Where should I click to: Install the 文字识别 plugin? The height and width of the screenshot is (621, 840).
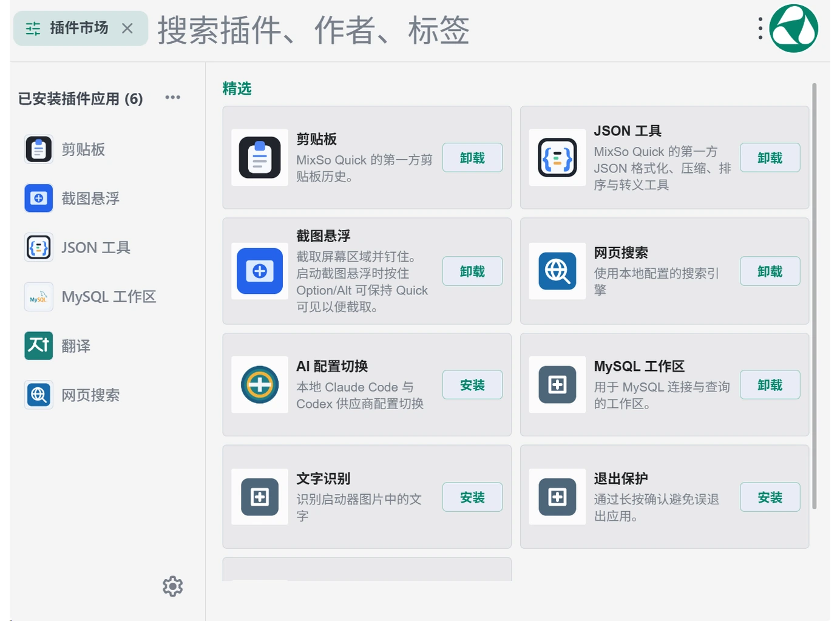point(472,497)
